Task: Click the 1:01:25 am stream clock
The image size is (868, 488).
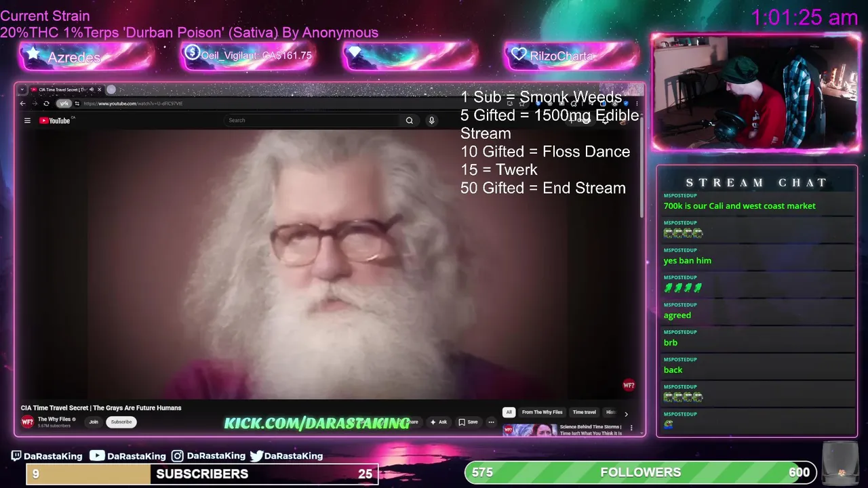Action: click(x=804, y=18)
